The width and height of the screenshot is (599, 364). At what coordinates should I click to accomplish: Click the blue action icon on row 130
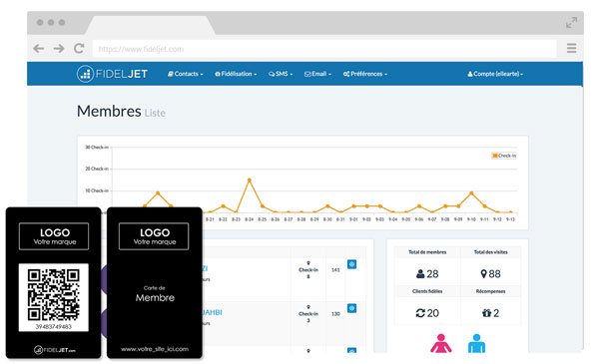click(x=351, y=308)
